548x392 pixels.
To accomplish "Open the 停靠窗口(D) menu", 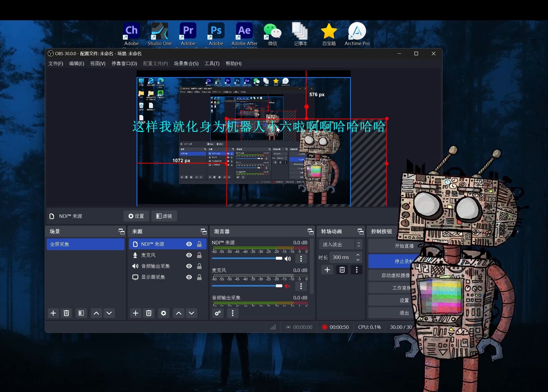I will 124,63.
